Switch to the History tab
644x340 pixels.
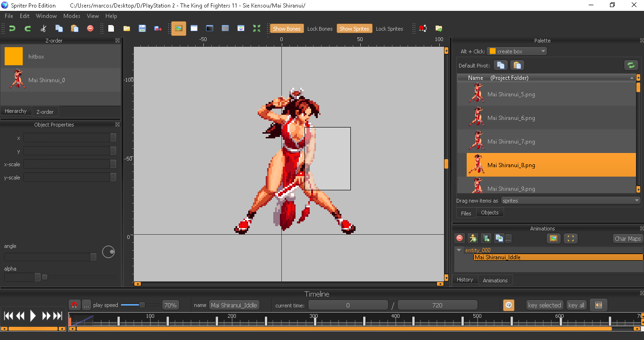[x=465, y=280]
